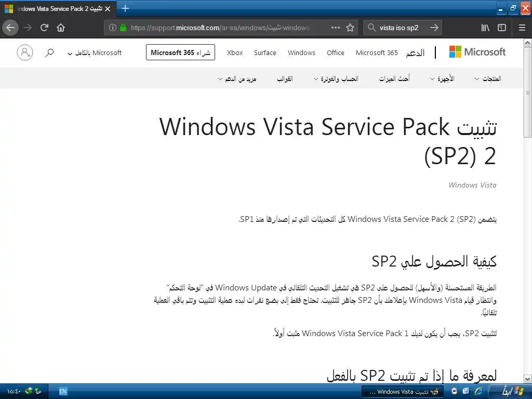
Task: Click the Microsoft logo
Action: coord(477,52)
